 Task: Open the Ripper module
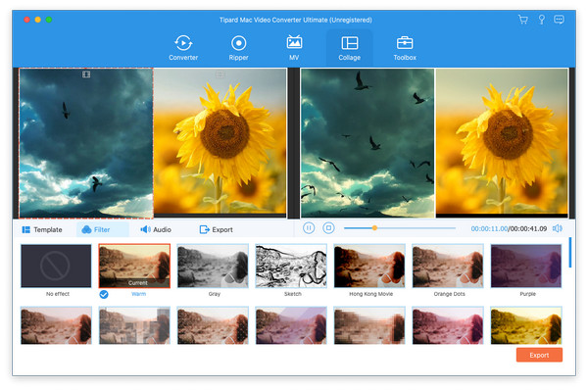[x=238, y=48]
